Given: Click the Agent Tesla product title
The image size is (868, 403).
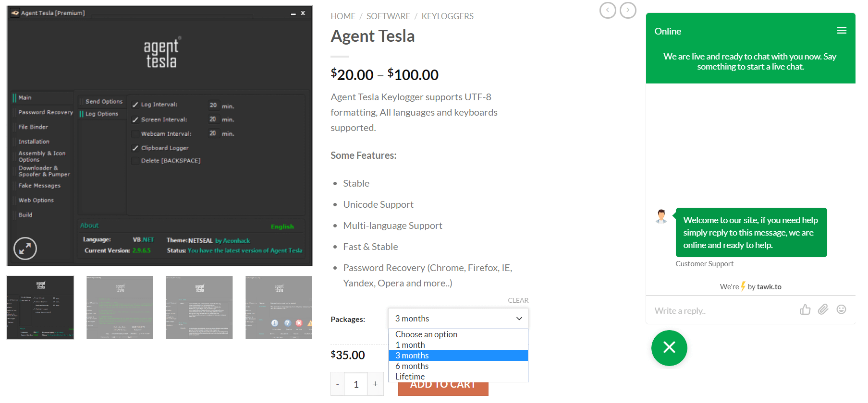Looking at the screenshot, I should click(373, 36).
